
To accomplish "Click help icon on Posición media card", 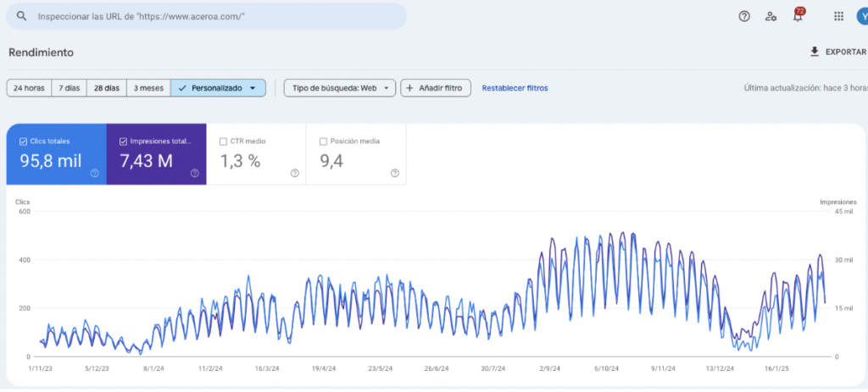I will point(394,173).
